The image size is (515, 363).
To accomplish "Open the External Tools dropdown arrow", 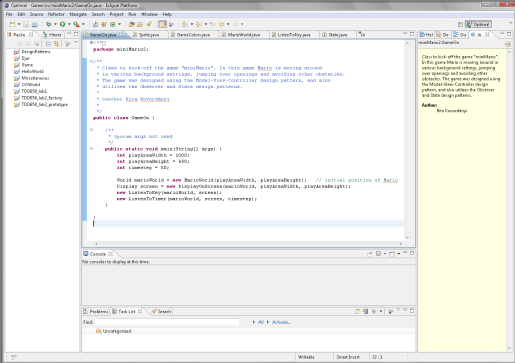I will click(x=83, y=24).
